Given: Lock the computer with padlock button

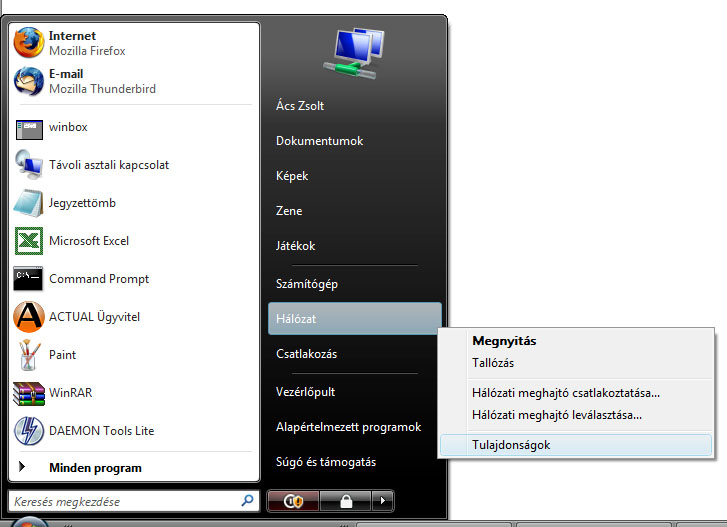Looking at the screenshot, I should coord(346,501).
